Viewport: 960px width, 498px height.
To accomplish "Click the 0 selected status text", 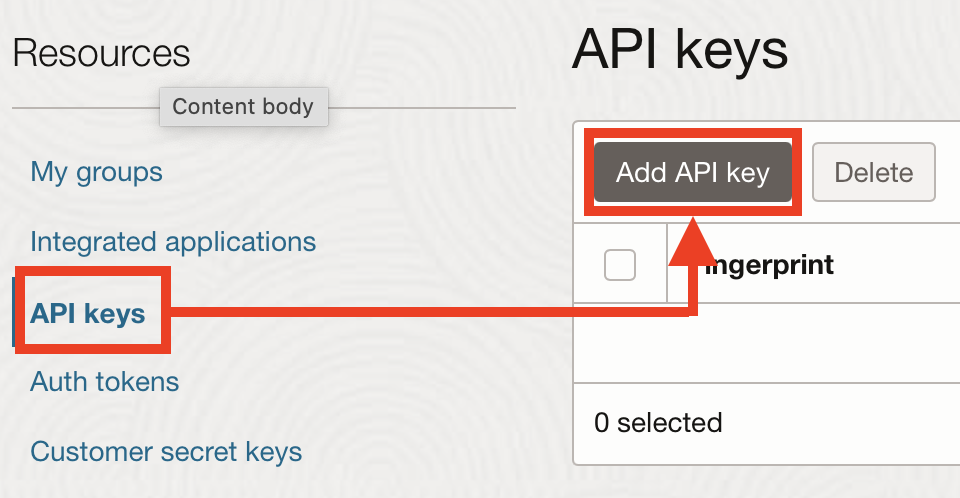I will [658, 423].
